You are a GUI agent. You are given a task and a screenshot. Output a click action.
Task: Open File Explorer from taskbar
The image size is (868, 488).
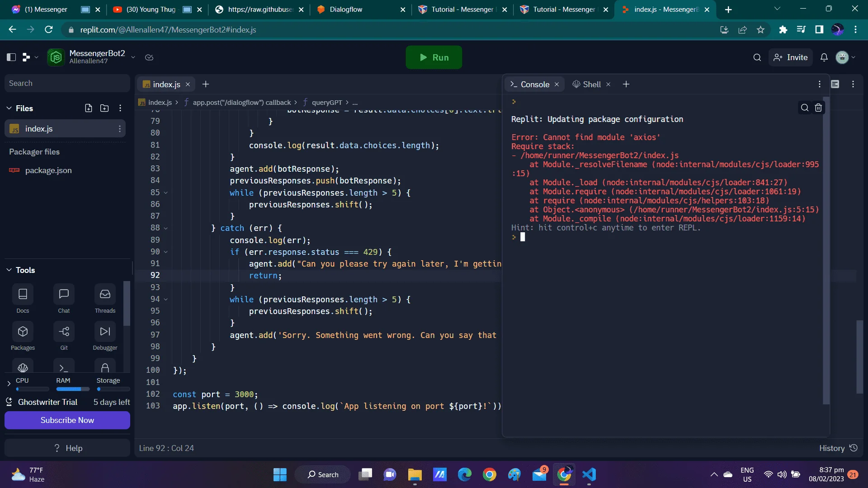tap(415, 474)
